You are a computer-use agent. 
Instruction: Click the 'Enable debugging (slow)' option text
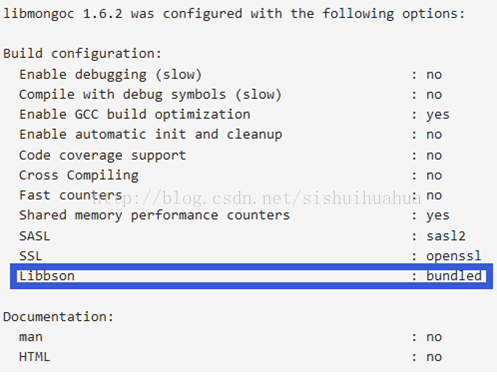point(110,75)
